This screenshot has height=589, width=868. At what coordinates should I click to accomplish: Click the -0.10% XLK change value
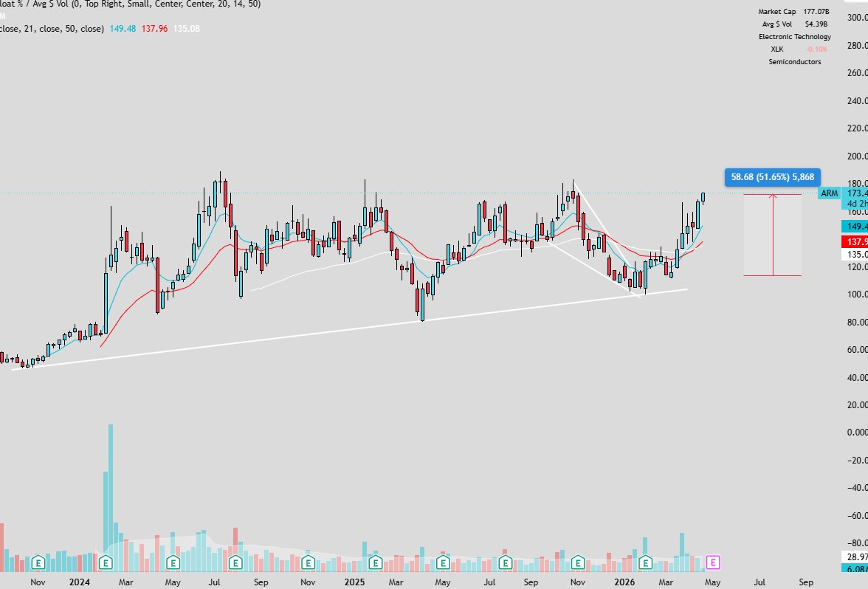pos(816,49)
